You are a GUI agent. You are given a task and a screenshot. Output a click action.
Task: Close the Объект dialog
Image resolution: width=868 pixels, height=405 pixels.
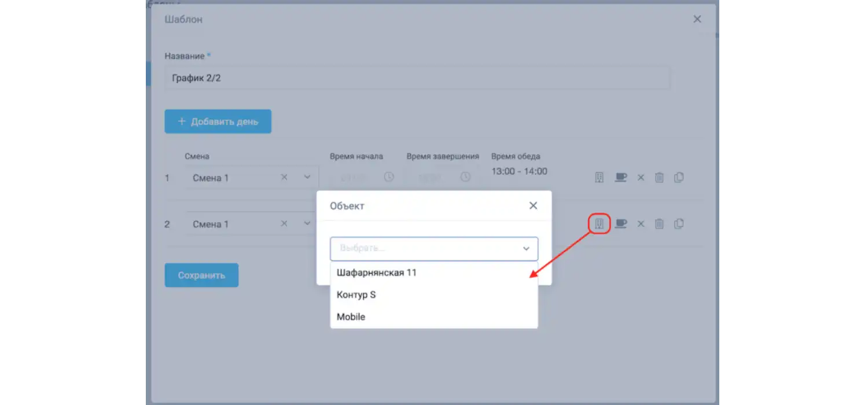[x=534, y=205]
